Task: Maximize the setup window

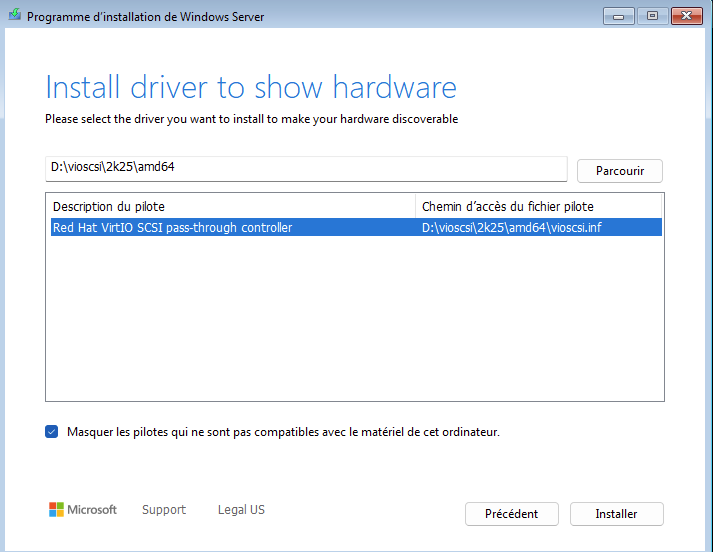Action: [653, 16]
